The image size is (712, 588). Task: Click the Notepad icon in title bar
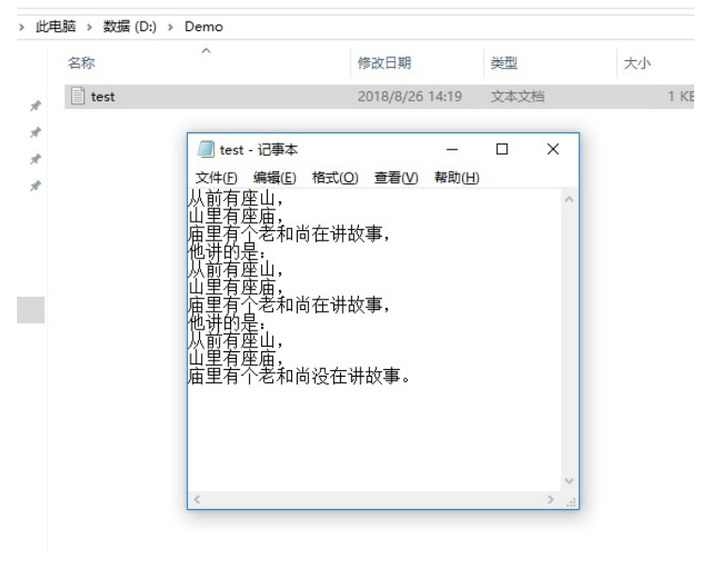pos(206,149)
